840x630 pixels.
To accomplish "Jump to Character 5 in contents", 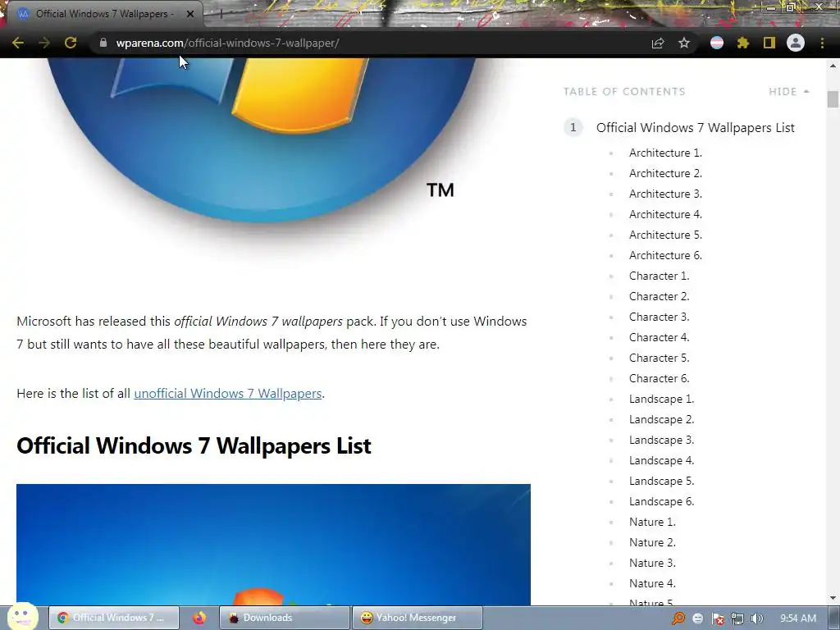I will point(659,358).
